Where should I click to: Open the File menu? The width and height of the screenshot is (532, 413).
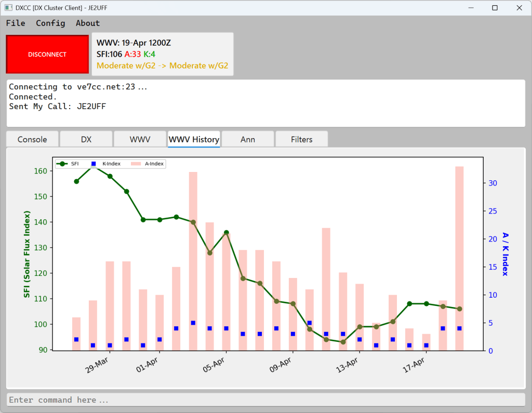[16, 23]
